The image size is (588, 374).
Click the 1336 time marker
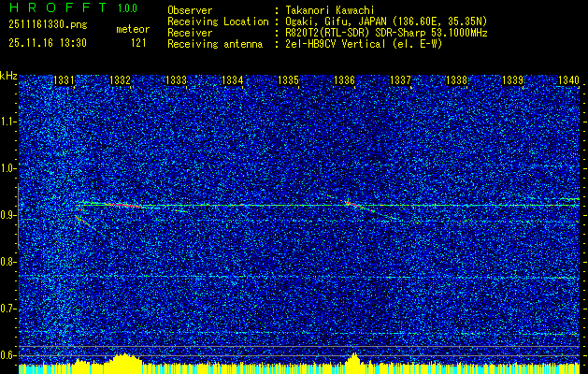click(344, 80)
